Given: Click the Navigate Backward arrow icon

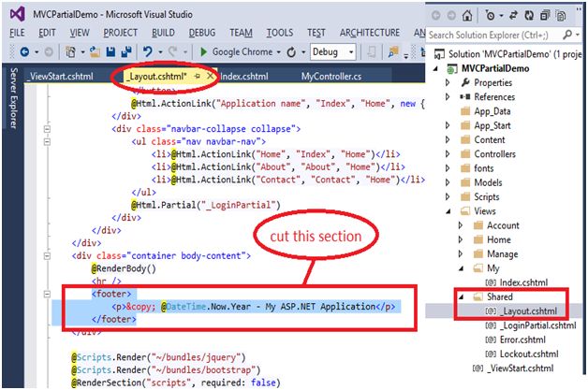Looking at the screenshot, I should pyautogui.click(x=24, y=51).
